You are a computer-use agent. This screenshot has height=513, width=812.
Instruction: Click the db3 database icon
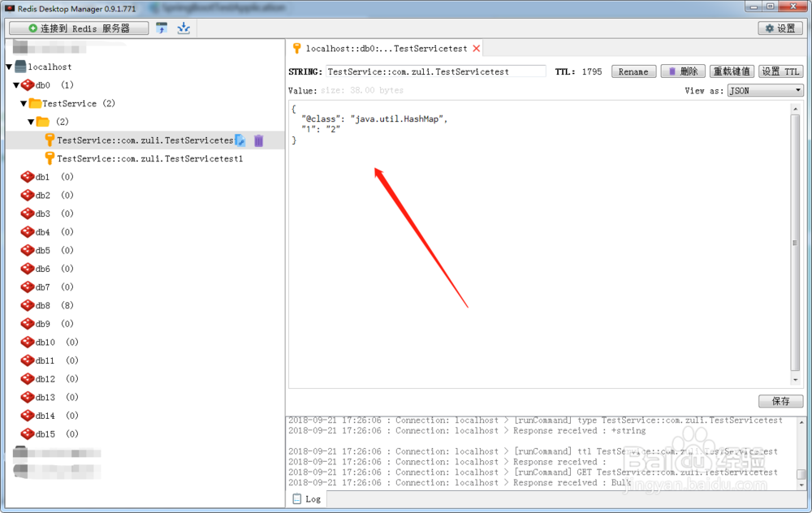[x=28, y=213]
